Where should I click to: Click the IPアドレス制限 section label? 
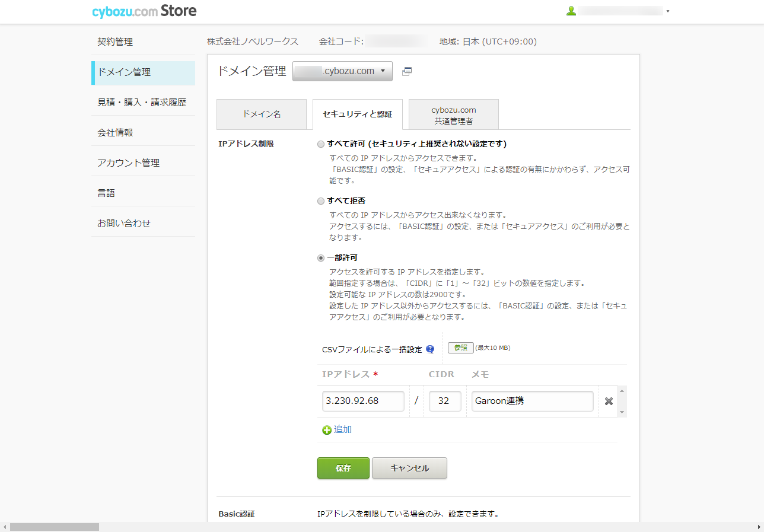[x=246, y=144]
